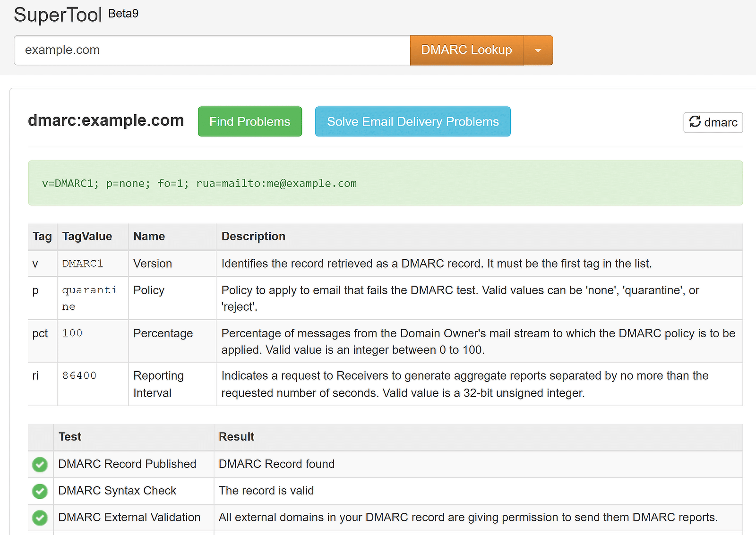Viewport: 756px width, 535px height.
Task: Click the dmarc:example.com heading
Action: 106,121
